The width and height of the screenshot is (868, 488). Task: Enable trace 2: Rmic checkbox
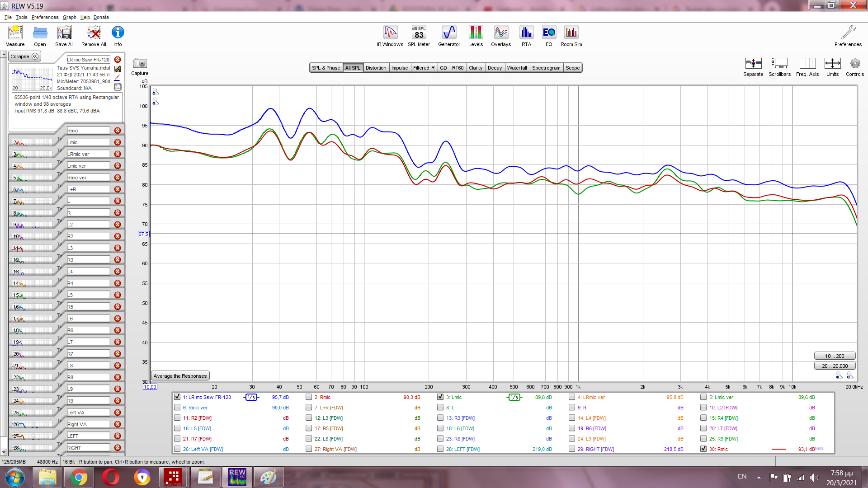coord(309,397)
